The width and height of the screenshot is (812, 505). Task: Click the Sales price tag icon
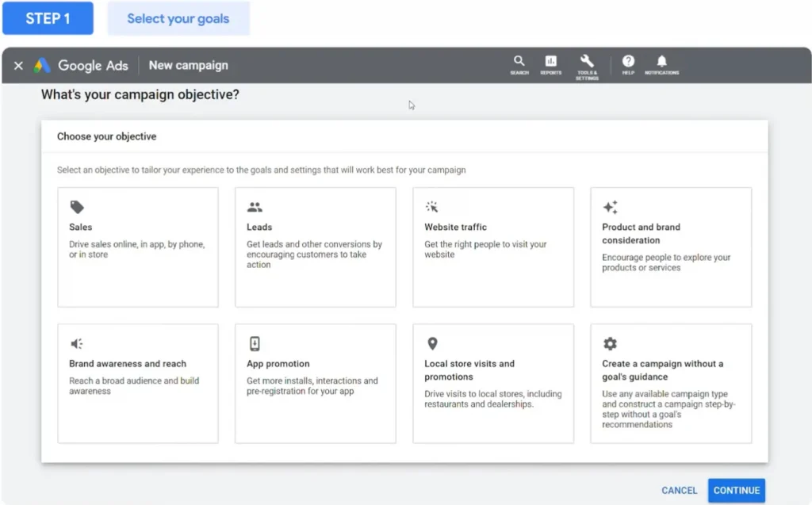click(77, 208)
